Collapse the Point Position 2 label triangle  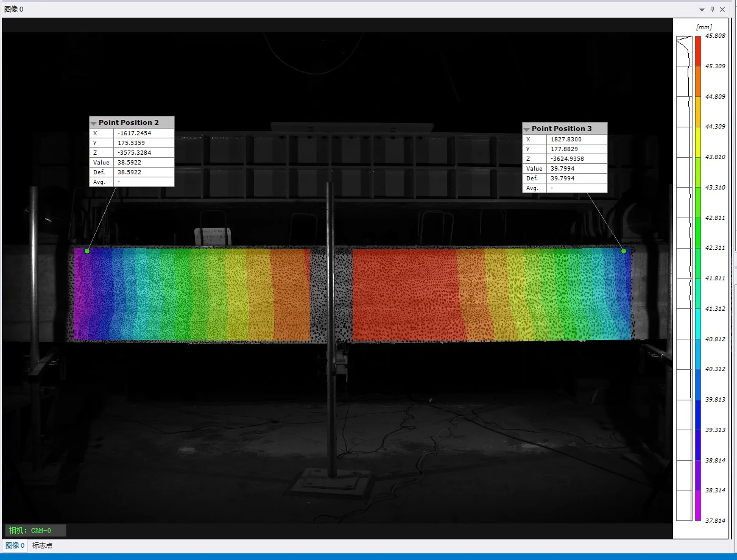[94, 122]
